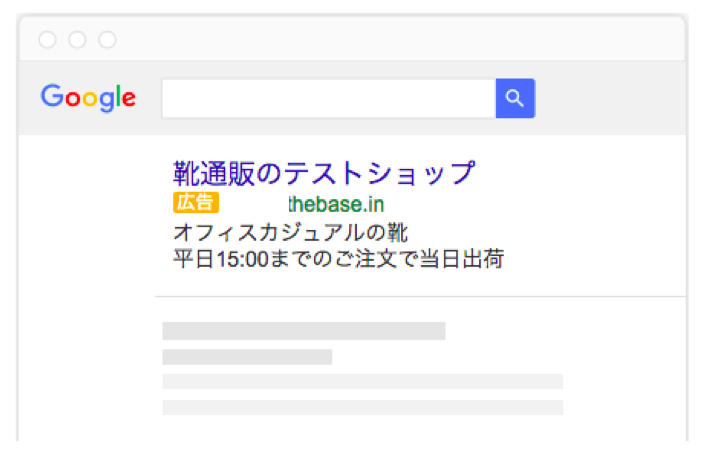Click the 平日15:00までのご注文で当日出荷 text line
This screenshot has width=703, height=465.
(338, 259)
